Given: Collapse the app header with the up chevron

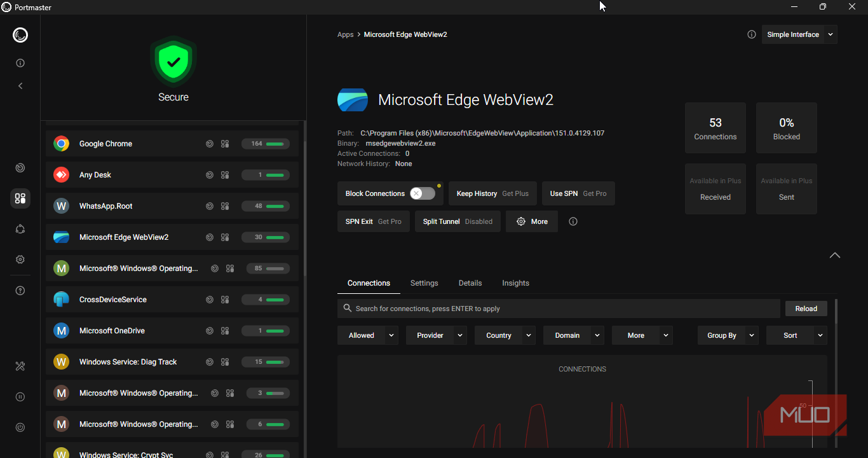Looking at the screenshot, I should click(x=835, y=255).
